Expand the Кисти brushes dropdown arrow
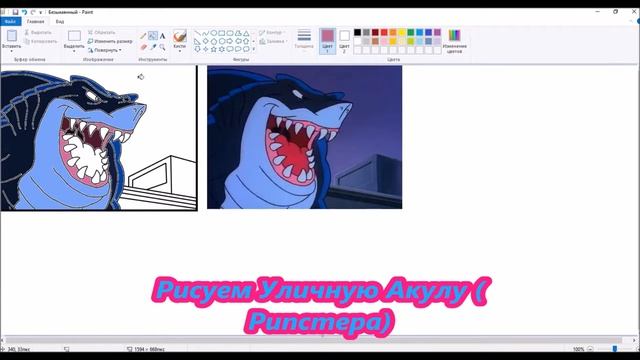 [x=180, y=51]
